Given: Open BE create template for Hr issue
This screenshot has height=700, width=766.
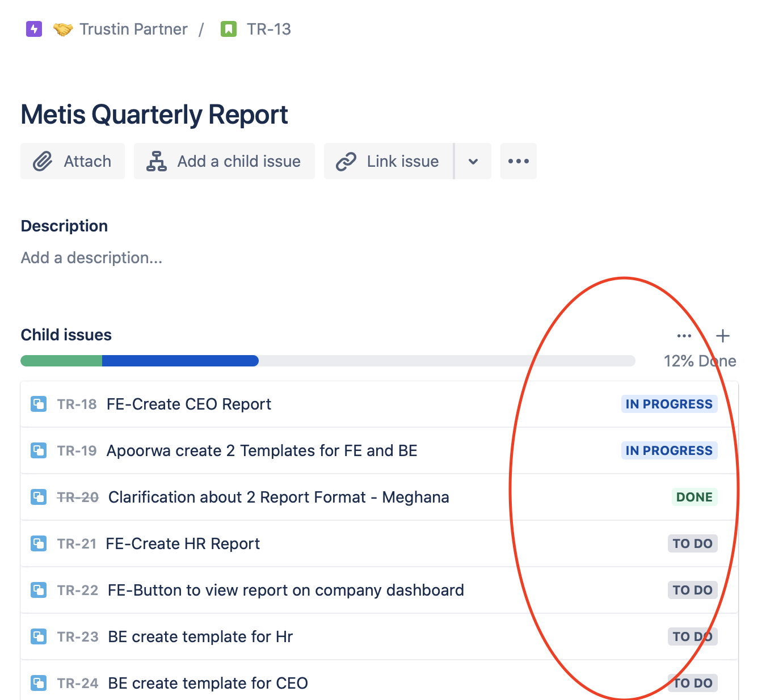Looking at the screenshot, I should click(x=200, y=636).
